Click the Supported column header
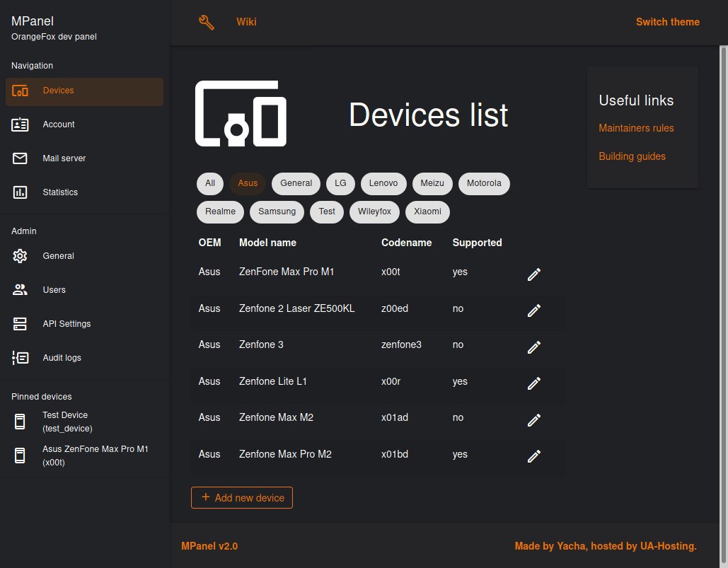Viewport: 728px width, 568px height. pos(478,243)
